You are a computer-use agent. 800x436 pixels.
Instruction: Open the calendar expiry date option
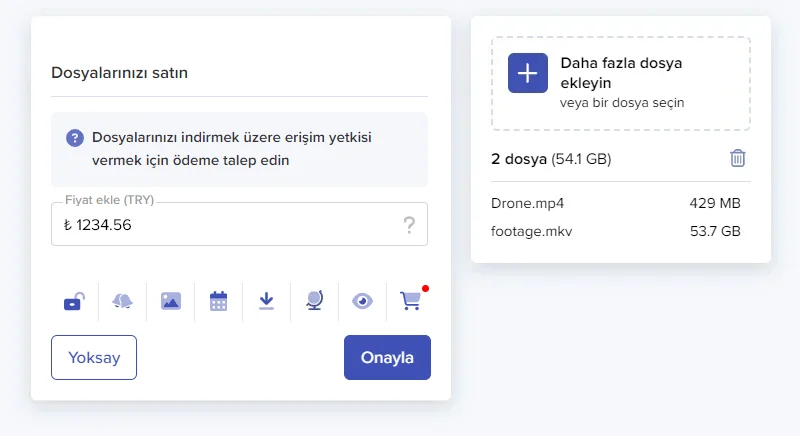[219, 300]
